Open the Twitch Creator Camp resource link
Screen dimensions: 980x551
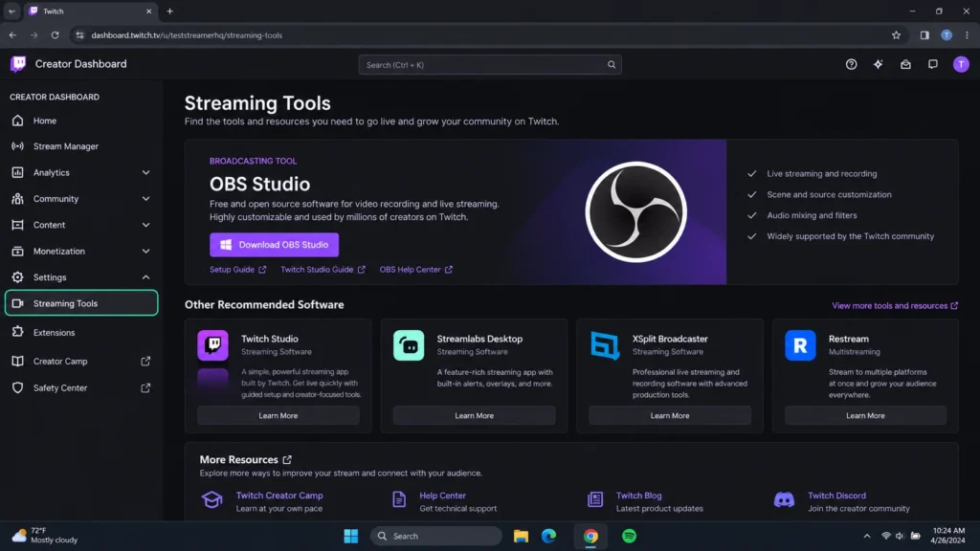[279, 496]
